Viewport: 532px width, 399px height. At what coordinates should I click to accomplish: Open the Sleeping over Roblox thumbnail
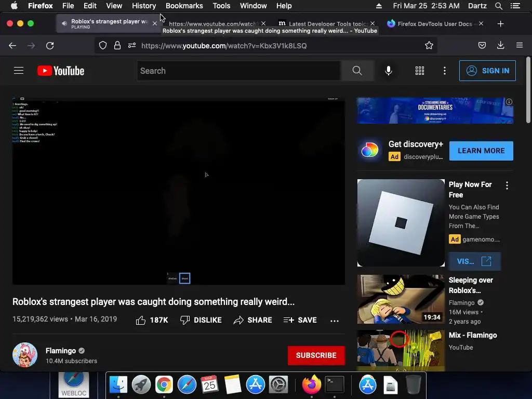pyautogui.click(x=401, y=299)
